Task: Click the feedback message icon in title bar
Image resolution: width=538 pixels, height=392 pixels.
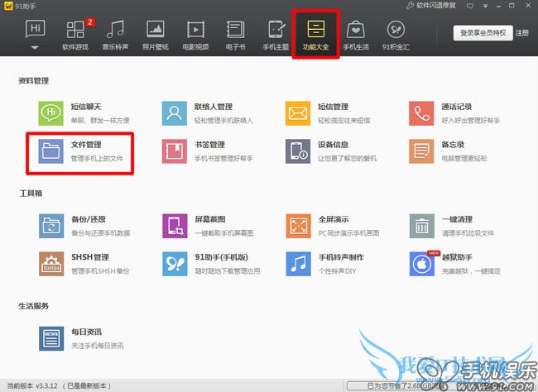Action: coord(470,6)
